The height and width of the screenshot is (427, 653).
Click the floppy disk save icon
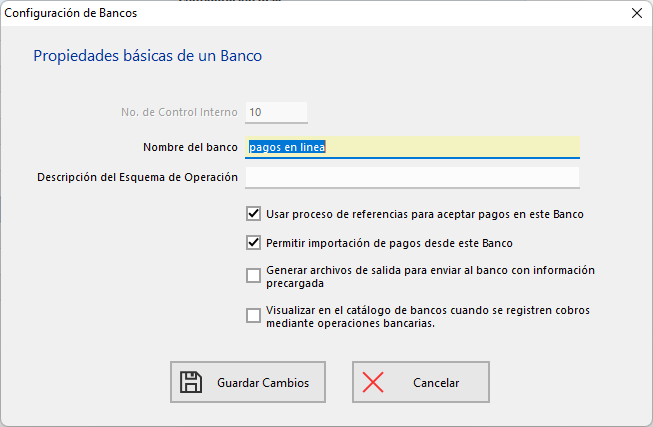click(x=191, y=382)
